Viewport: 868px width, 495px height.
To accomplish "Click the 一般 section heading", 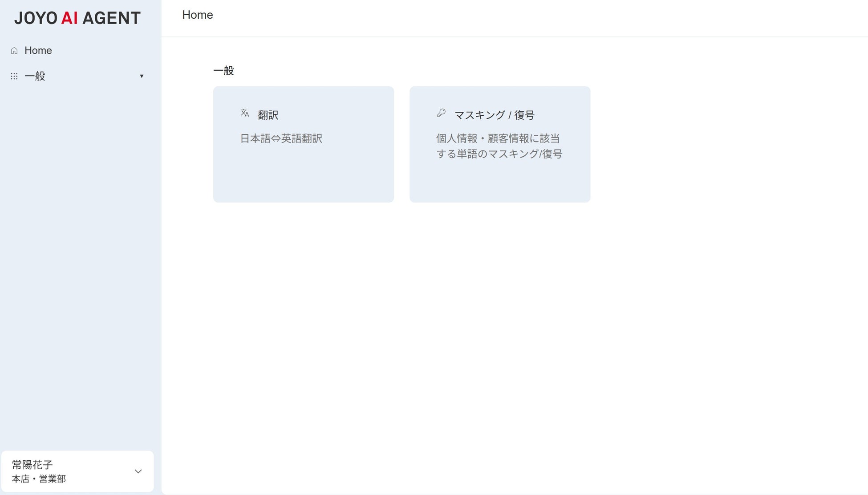I will (x=223, y=70).
